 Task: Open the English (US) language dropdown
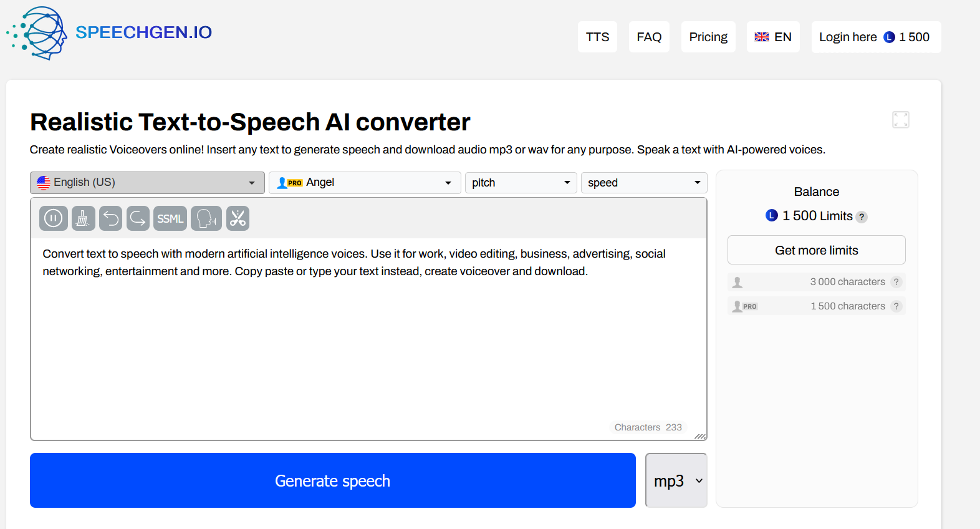(x=147, y=183)
